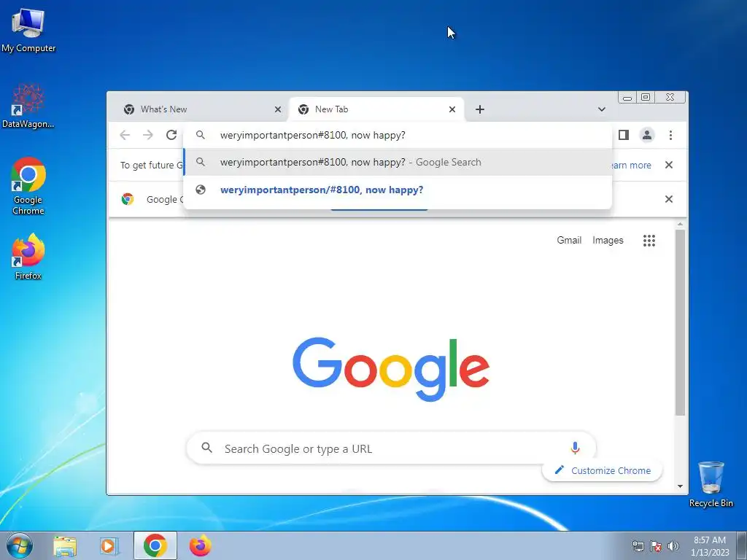Image resolution: width=747 pixels, height=560 pixels.
Task: Click the Chrome taskbar button
Action: pos(155,545)
